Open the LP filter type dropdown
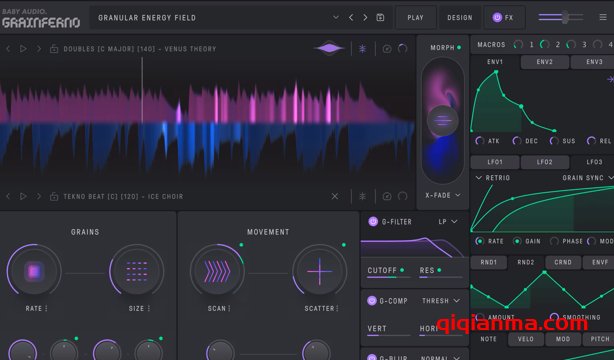614x360 pixels. pyautogui.click(x=448, y=222)
